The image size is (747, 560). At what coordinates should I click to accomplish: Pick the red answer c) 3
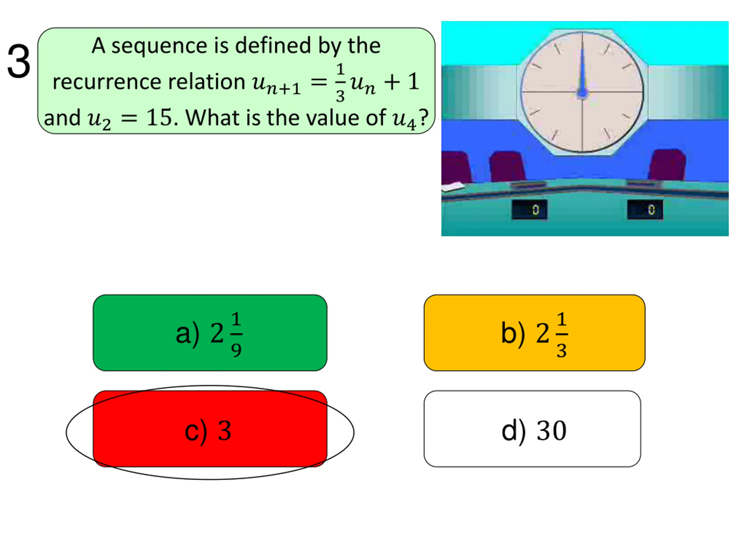coord(210,429)
